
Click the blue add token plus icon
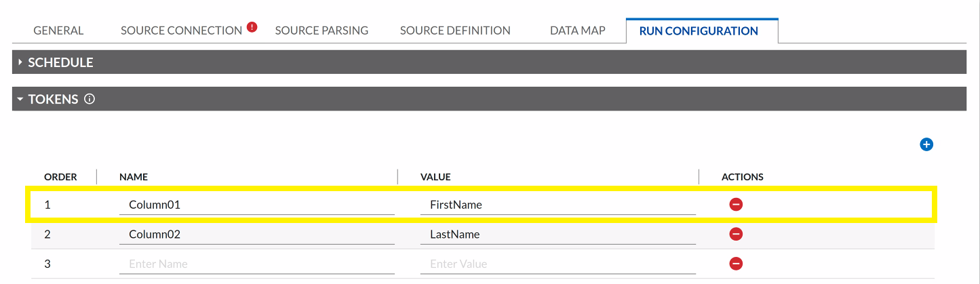[926, 144]
